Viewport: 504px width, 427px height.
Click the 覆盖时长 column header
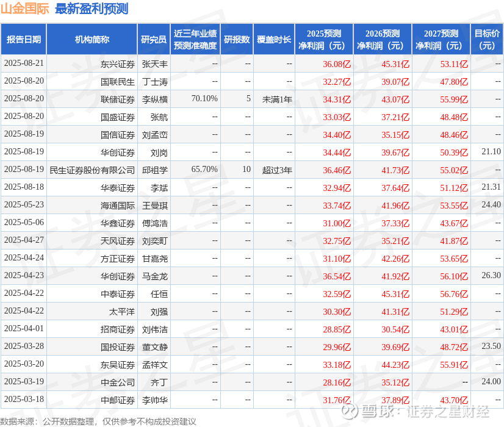pyautogui.click(x=274, y=39)
